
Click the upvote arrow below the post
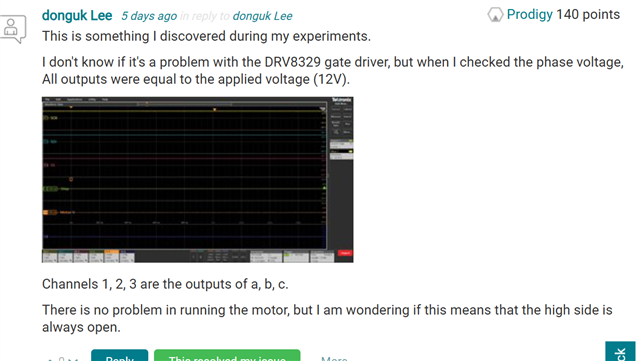[x=50, y=359]
